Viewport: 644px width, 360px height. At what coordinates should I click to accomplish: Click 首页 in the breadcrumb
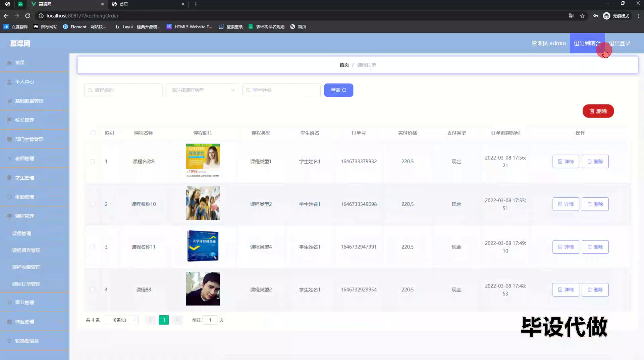point(344,65)
